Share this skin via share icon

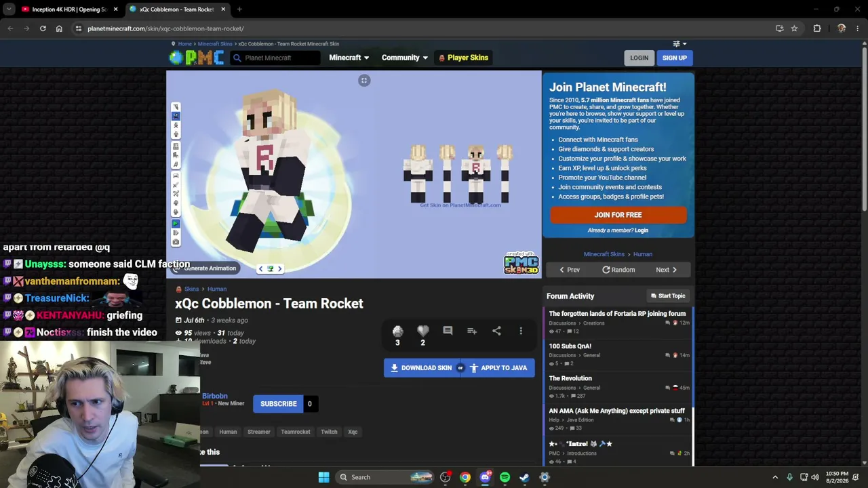click(x=496, y=331)
